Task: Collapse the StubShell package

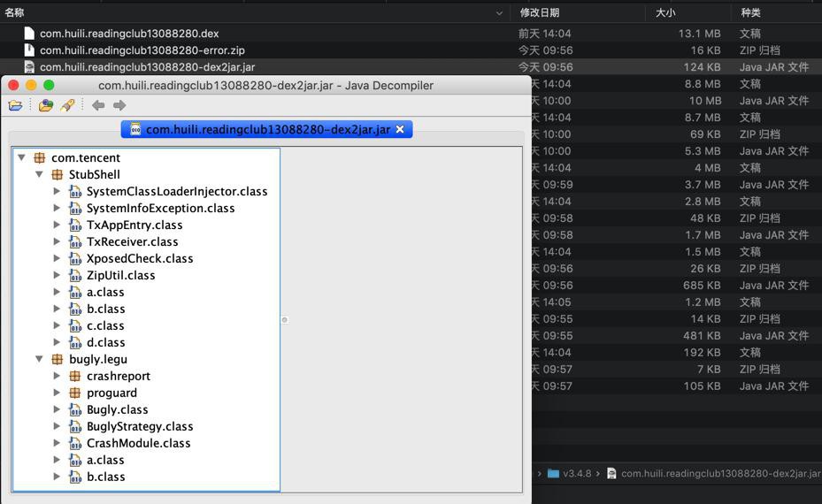Action: coord(39,174)
